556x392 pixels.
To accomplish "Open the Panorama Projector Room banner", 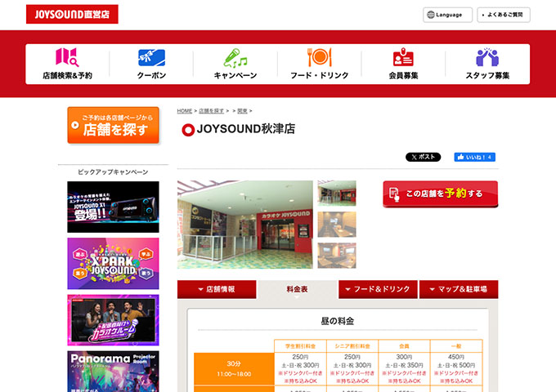I will click(x=113, y=372).
